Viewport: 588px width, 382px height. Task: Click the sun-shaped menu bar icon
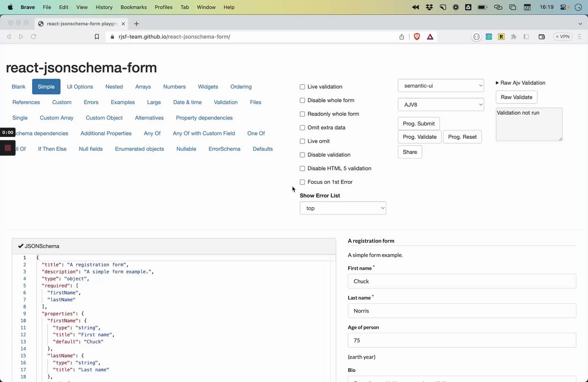tap(455, 7)
